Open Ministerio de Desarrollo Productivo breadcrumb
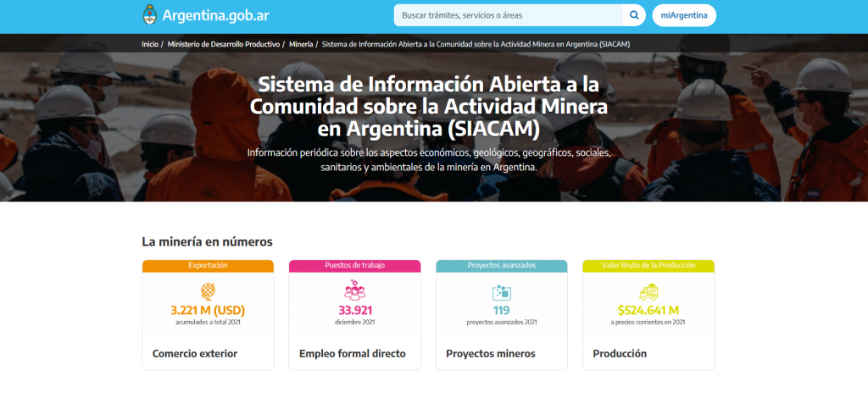 pyautogui.click(x=224, y=44)
